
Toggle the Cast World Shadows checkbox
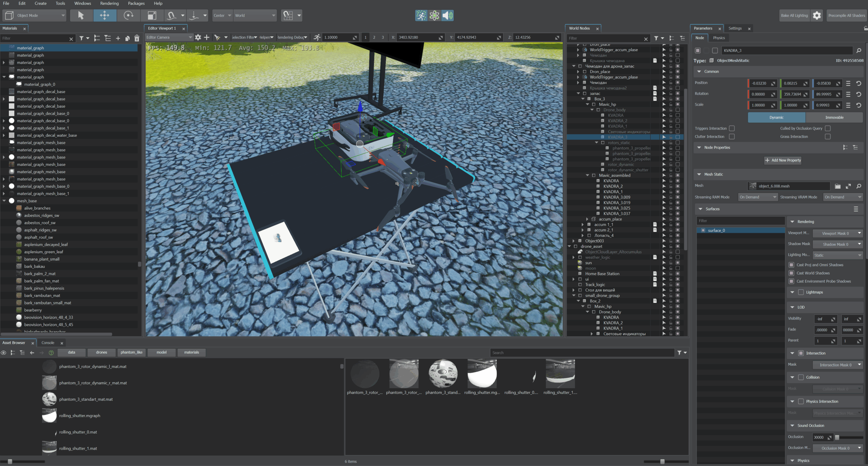coord(791,273)
